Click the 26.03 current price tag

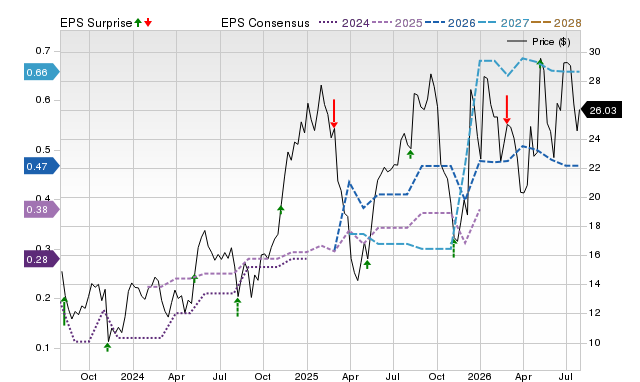[601, 110]
